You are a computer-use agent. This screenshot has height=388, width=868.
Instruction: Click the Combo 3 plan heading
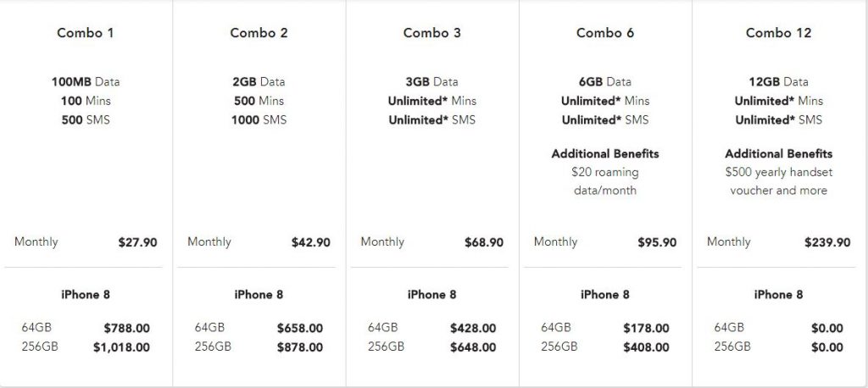432,33
